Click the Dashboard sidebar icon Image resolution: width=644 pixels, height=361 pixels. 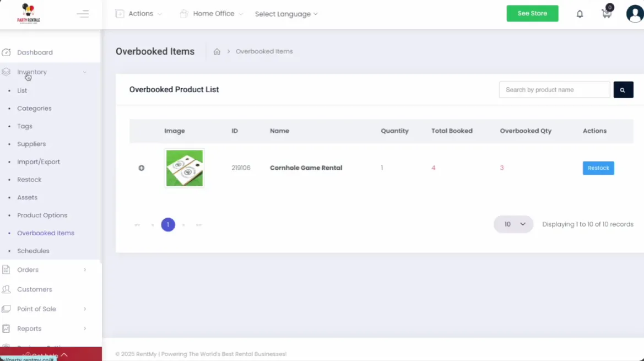(x=7, y=52)
